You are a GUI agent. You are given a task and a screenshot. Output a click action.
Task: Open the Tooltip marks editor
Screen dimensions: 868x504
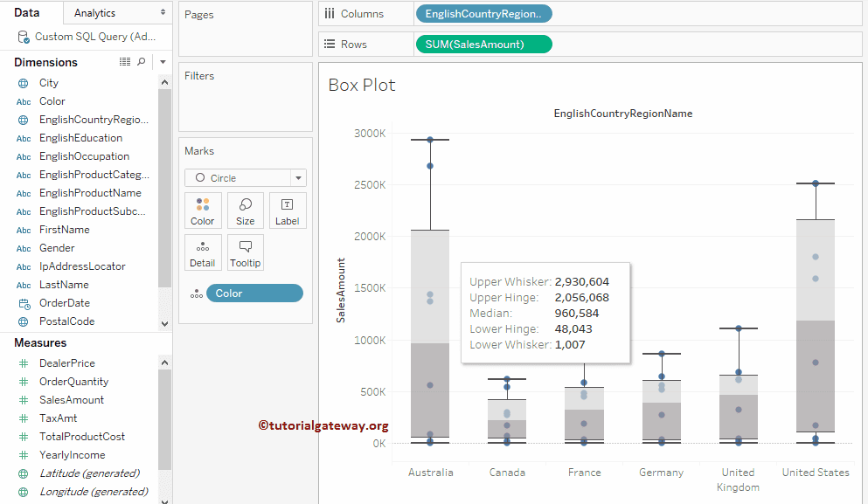(x=246, y=252)
